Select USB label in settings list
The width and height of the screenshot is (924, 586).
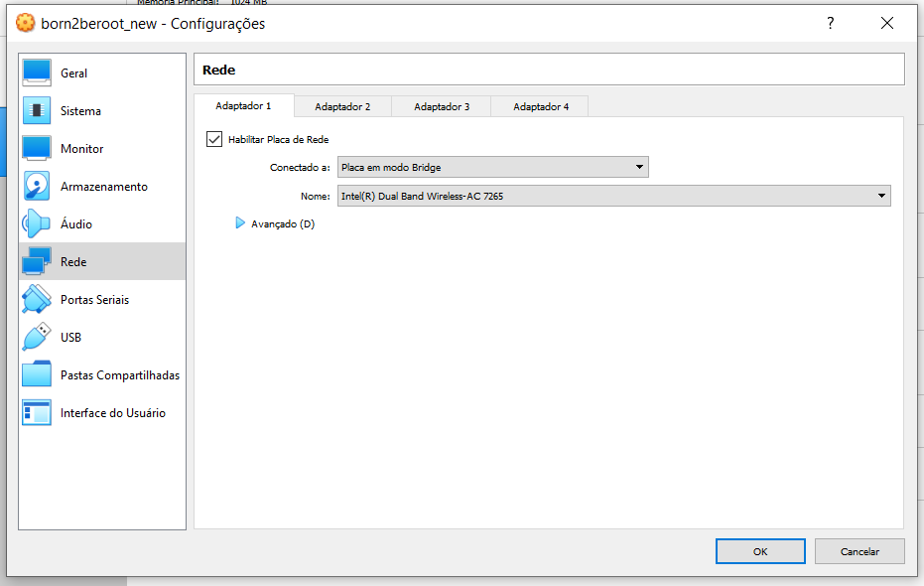click(x=70, y=338)
